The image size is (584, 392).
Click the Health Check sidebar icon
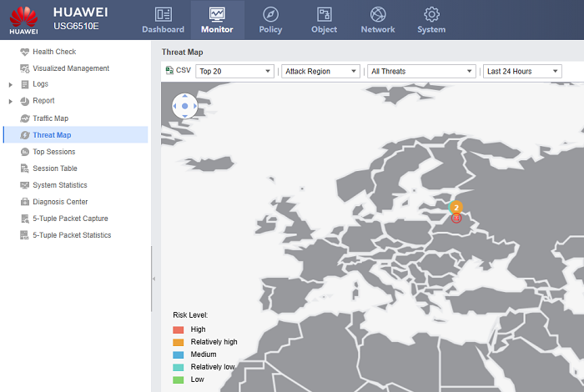tap(25, 52)
